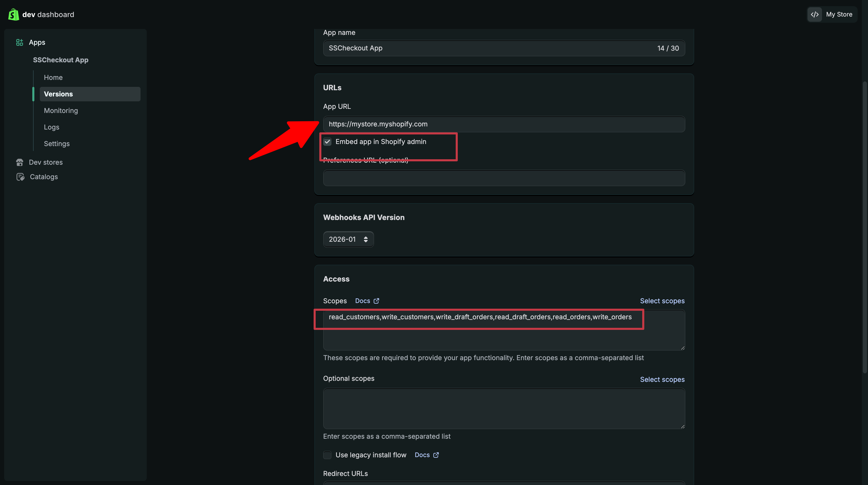Navigate to the Home section

(53, 77)
